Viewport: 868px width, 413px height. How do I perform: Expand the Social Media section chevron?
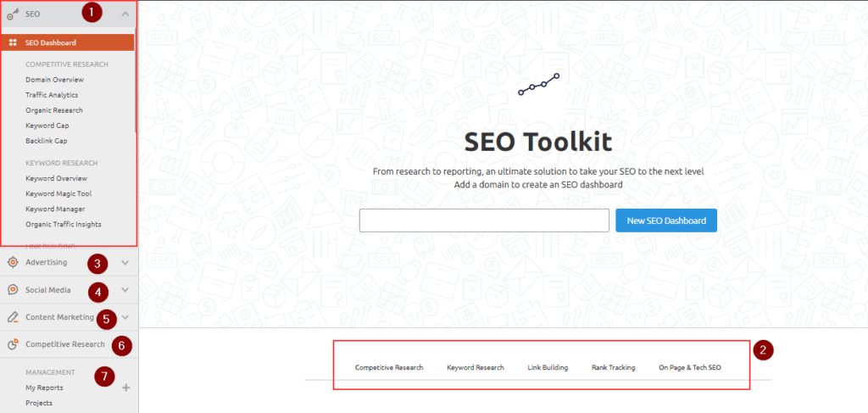(x=125, y=290)
